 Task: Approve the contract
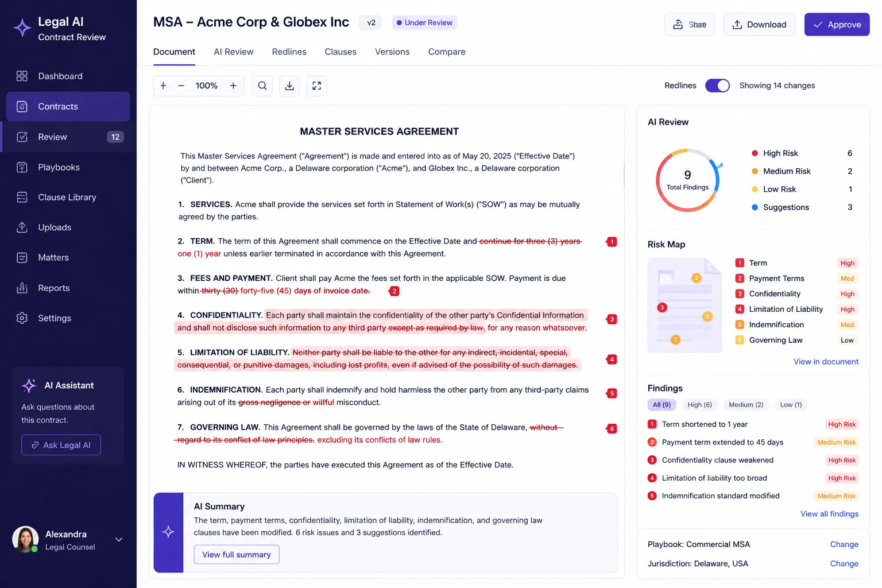click(837, 25)
